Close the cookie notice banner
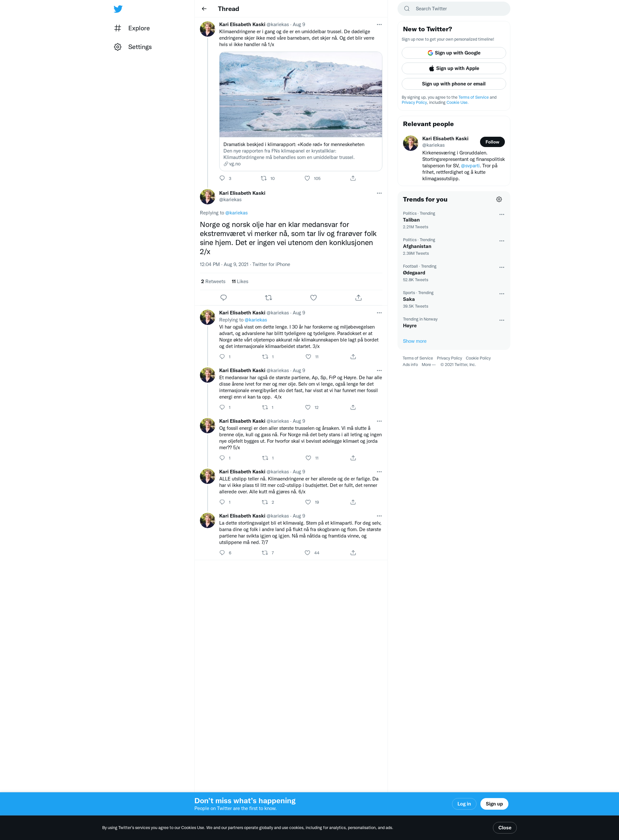The width and height of the screenshot is (619, 840). pos(504,828)
